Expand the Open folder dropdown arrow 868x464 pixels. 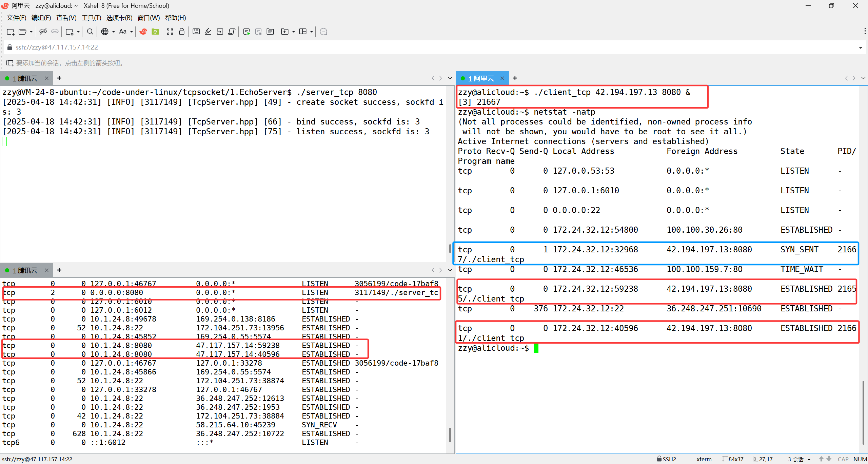tap(31, 32)
